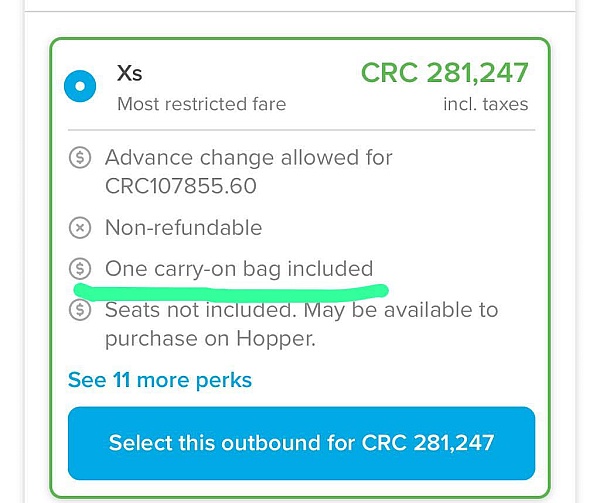Click the dollar icon beside Advance change
Image resolution: width=600 pixels, height=503 pixels.
tap(80, 158)
